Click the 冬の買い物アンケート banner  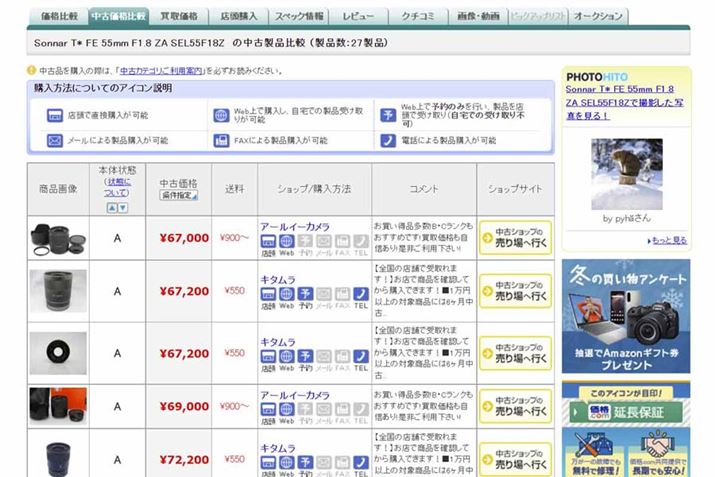tap(626, 316)
